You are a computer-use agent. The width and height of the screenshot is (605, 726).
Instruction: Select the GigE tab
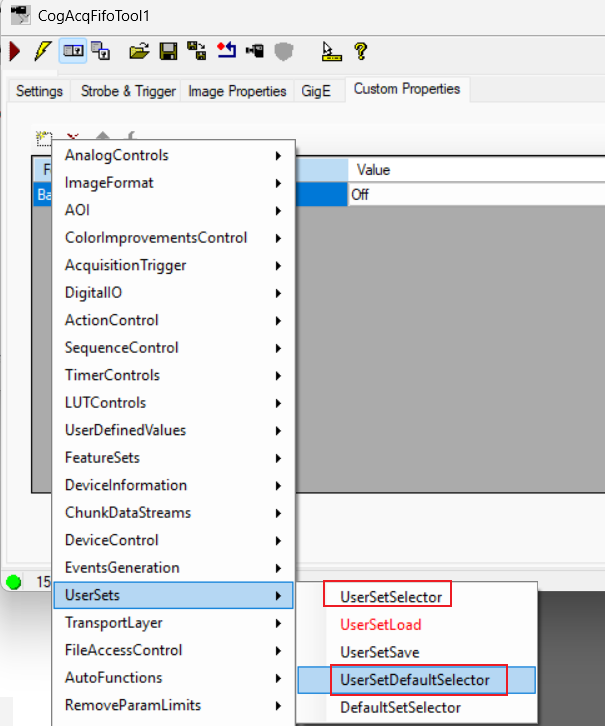point(316,91)
